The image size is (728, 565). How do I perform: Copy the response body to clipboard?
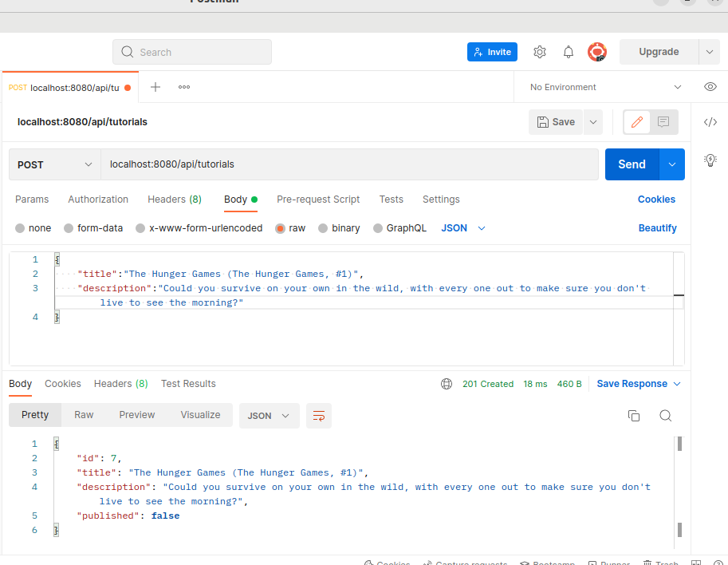(x=634, y=416)
